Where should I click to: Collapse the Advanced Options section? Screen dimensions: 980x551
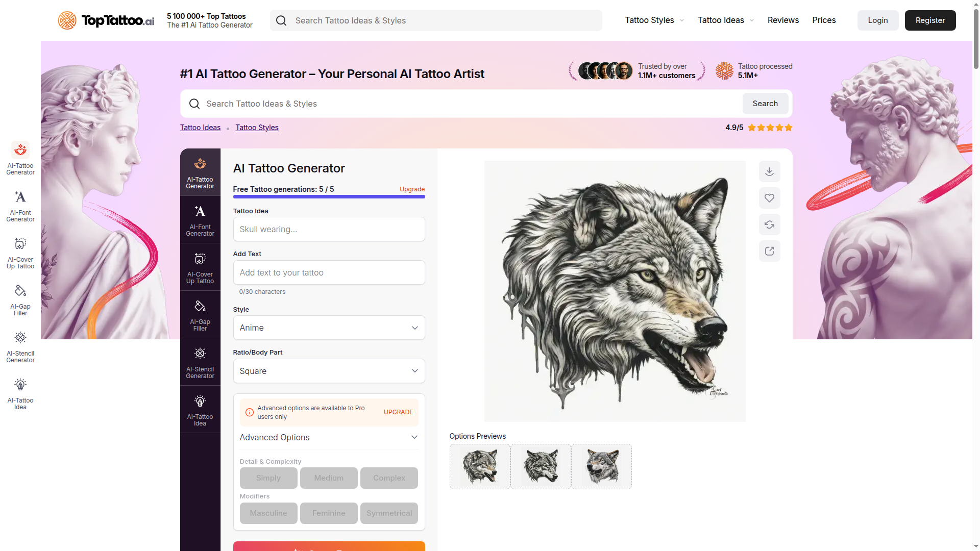pyautogui.click(x=329, y=437)
